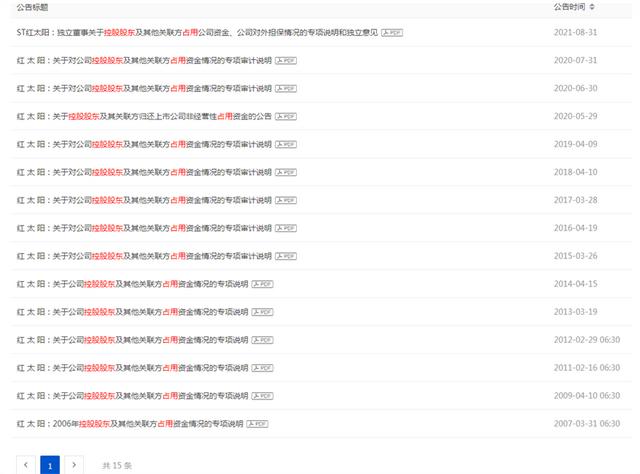Open 2006年控股股东 special statement link

point(130,424)
